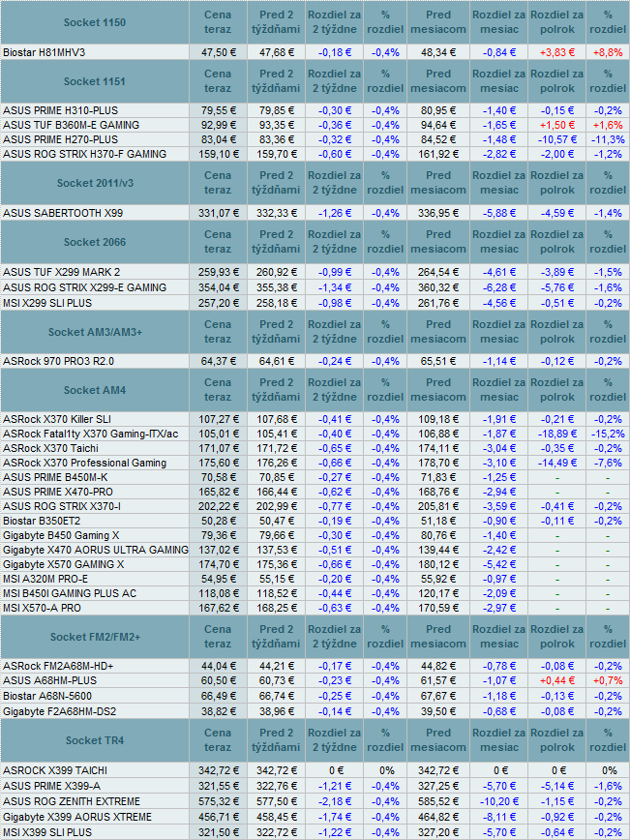Click the red +0,7% percent value
This screenshot has width=630, height=840.
click(x=608, y=680)
